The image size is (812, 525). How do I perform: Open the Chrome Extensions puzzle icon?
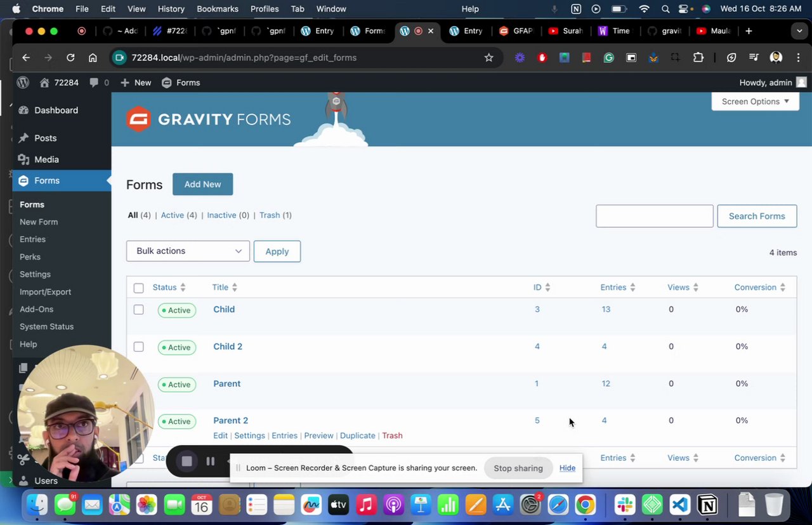coord(698,58)
